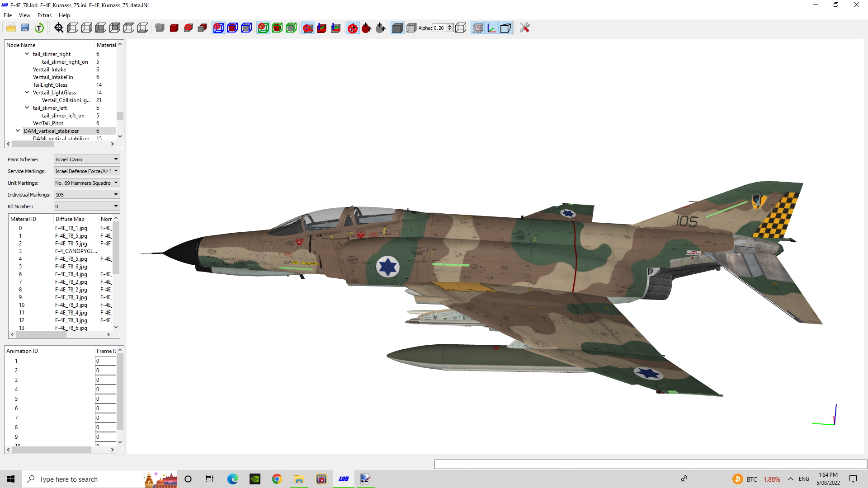Open the Unit Markings dropdown
This screenshot has height=488, width=868.
(x=87, y=183)
